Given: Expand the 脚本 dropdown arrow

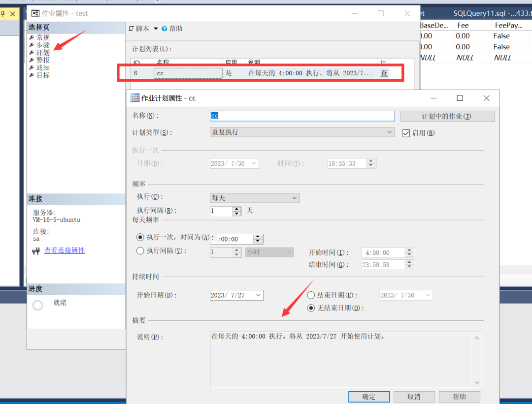Looking at the screenshot, I should [x=156, y=29].
